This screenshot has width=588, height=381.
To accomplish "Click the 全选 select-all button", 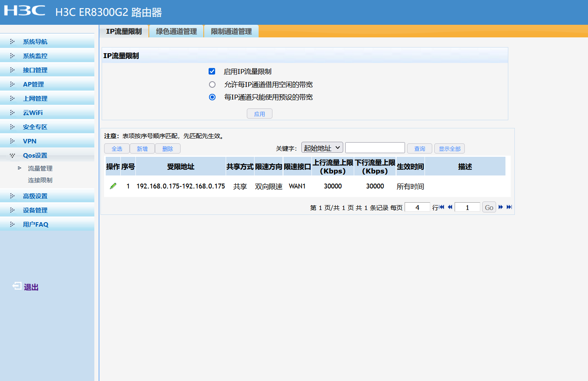I will pos(117,149).
